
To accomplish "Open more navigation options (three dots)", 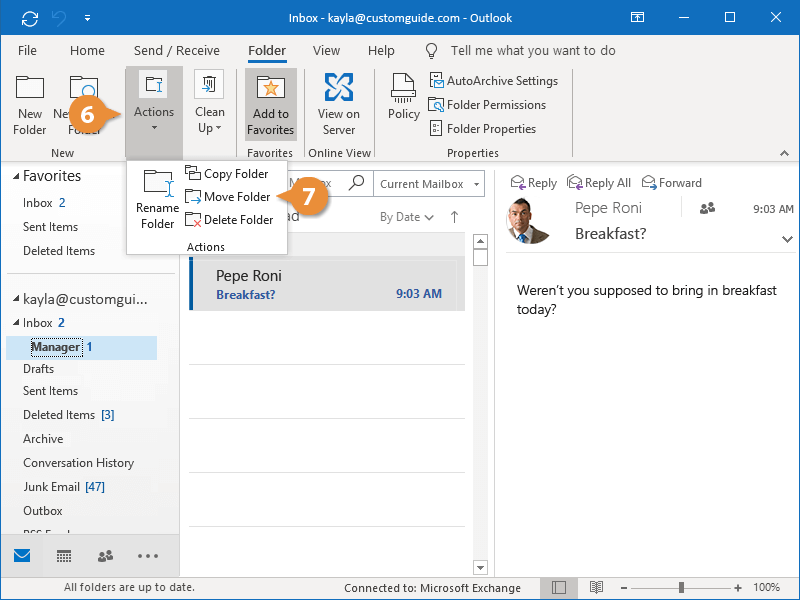I will point(148,556).
